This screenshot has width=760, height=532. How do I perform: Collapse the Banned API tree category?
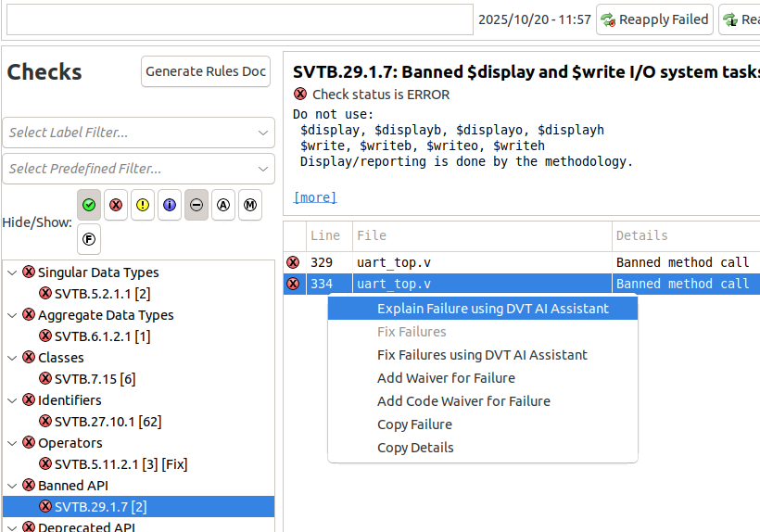[12, 486]
